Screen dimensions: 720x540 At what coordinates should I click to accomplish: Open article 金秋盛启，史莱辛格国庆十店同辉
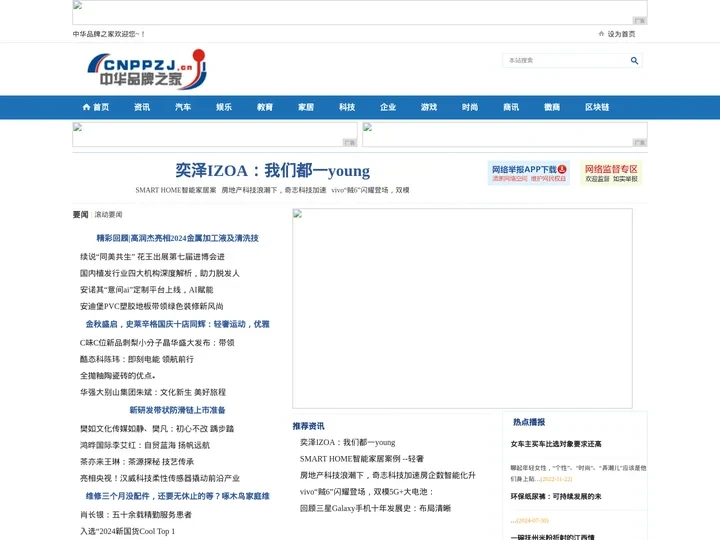coord(177,324)
